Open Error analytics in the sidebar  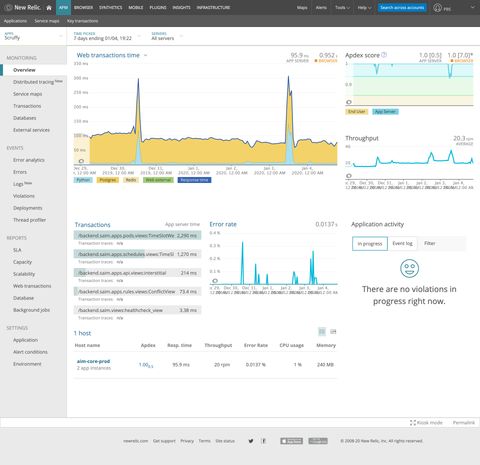[x=29, y=160]
